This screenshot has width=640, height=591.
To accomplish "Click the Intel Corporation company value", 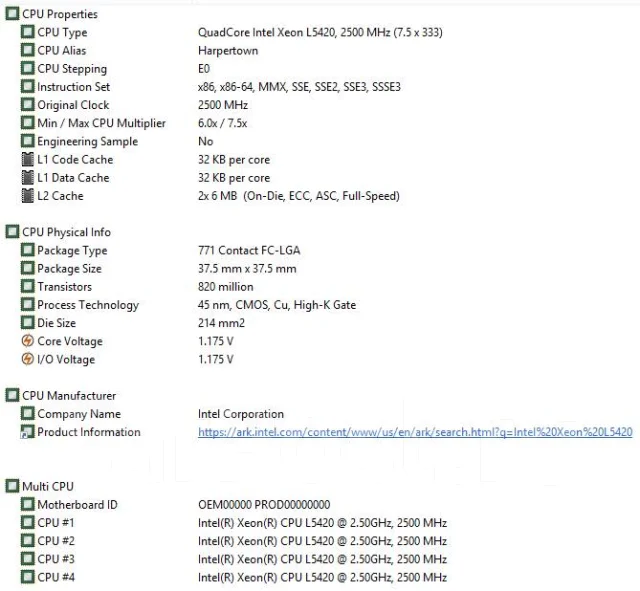I will click(240, 414).
